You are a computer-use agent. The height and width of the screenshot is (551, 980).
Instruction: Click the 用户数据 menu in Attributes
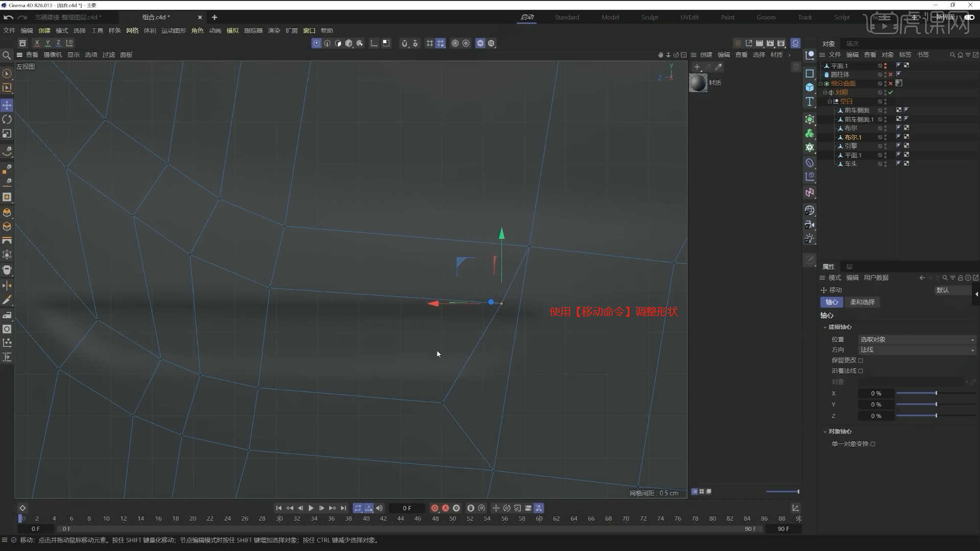tap(876, 278)
